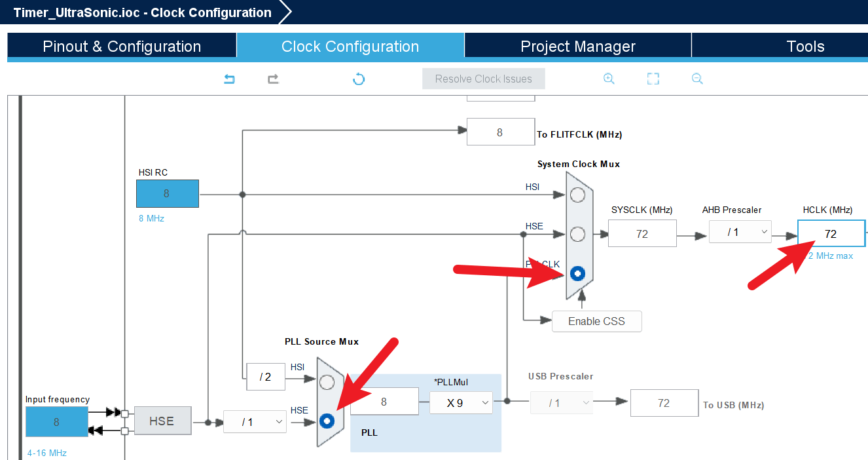Open the PLLMul X 9 dropdown
868x460 pixels.
pyautogui.click(x=461, y=403)
